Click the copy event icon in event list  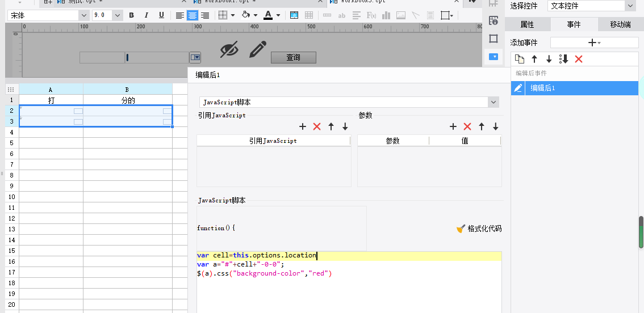tap(519, 59)
